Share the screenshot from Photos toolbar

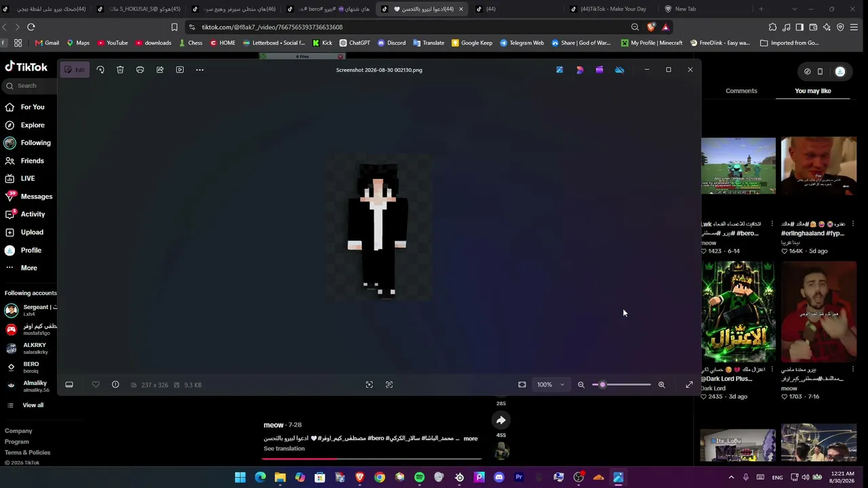coord(160,70)
